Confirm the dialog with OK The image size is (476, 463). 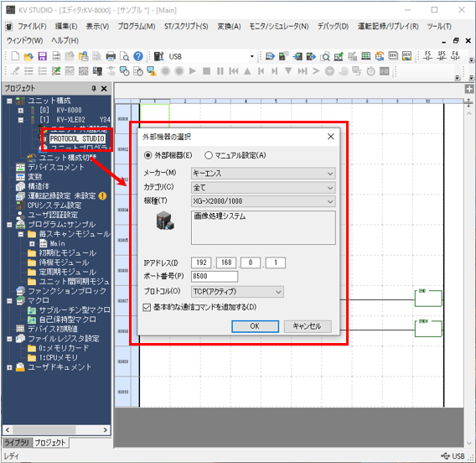coord(255,326)
